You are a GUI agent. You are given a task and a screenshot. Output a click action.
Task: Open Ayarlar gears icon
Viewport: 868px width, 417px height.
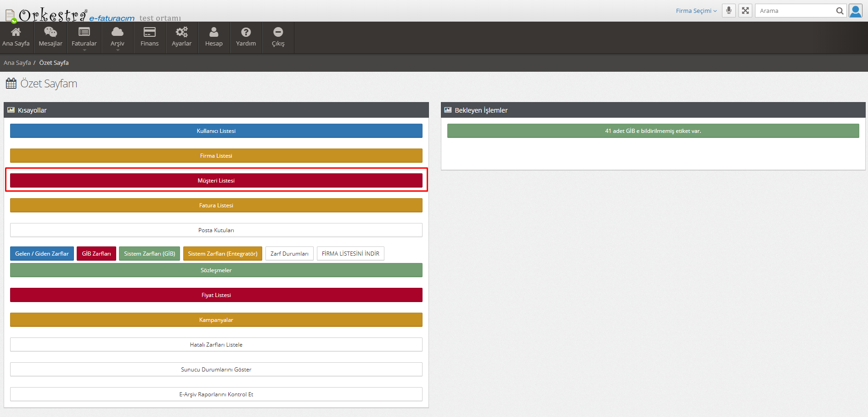pyautogui.click(x=181, y=32)
